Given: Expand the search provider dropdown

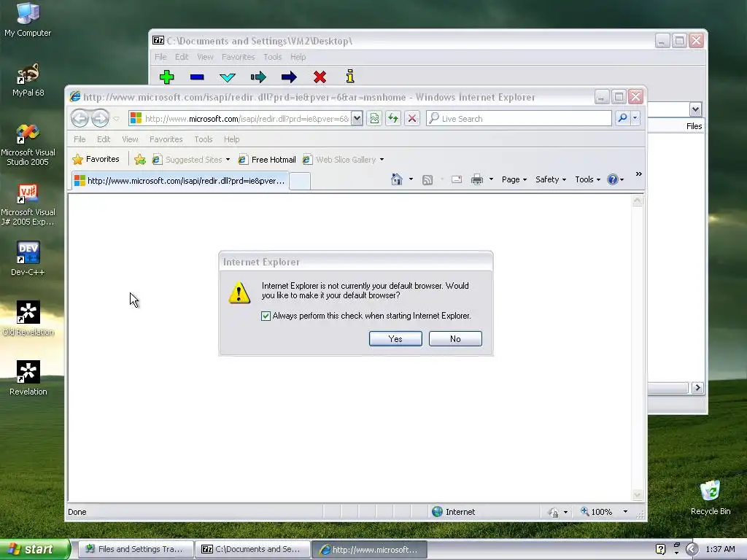Looking at the screenshot, I should 635,118.
